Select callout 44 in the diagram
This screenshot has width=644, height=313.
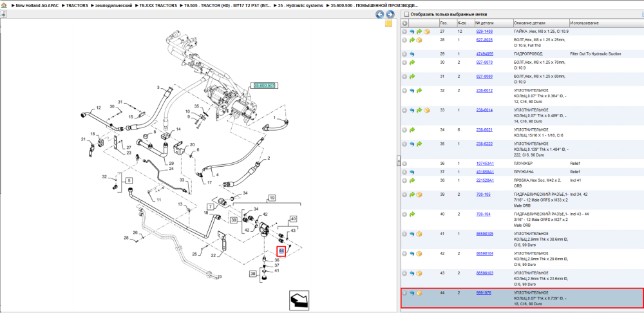point(281,251)
